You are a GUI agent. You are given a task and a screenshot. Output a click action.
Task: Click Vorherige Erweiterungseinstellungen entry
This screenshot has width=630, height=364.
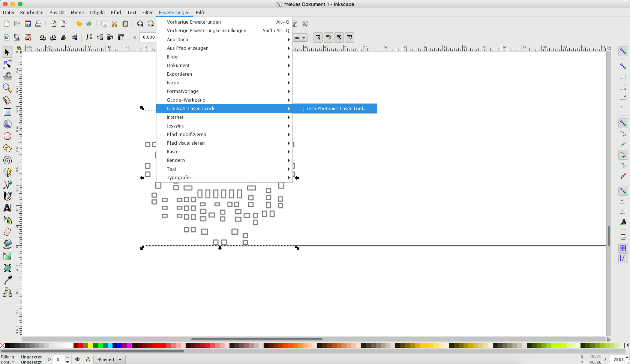coord(208,31)
